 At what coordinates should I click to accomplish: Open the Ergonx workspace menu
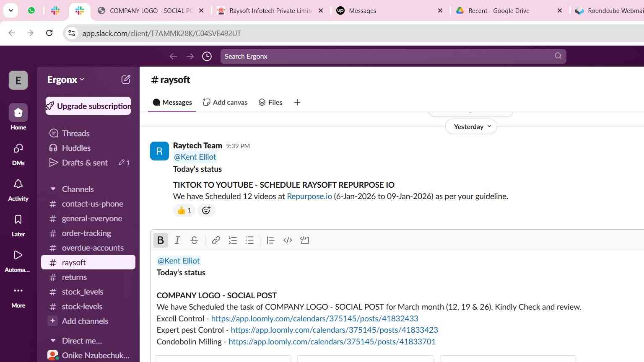[66, 80]
